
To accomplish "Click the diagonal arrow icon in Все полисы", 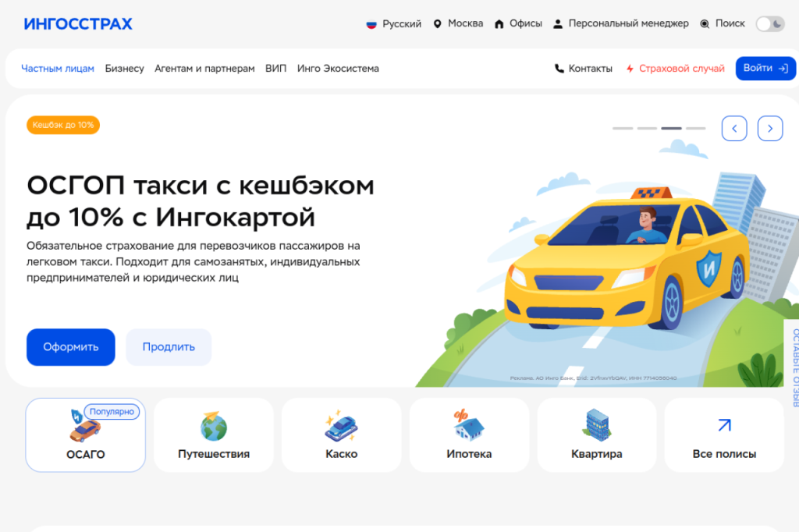I will click(x=725, y=425).
